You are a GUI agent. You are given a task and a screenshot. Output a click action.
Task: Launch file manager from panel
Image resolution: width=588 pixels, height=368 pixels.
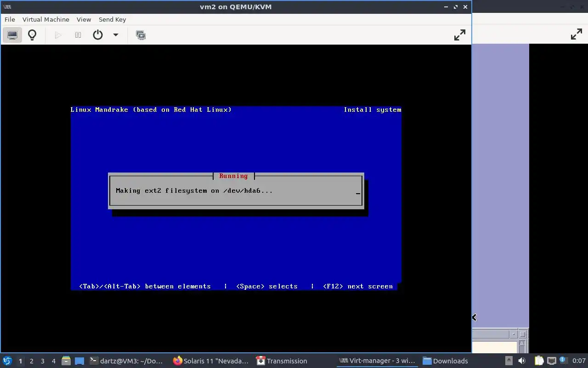(66, 361)
